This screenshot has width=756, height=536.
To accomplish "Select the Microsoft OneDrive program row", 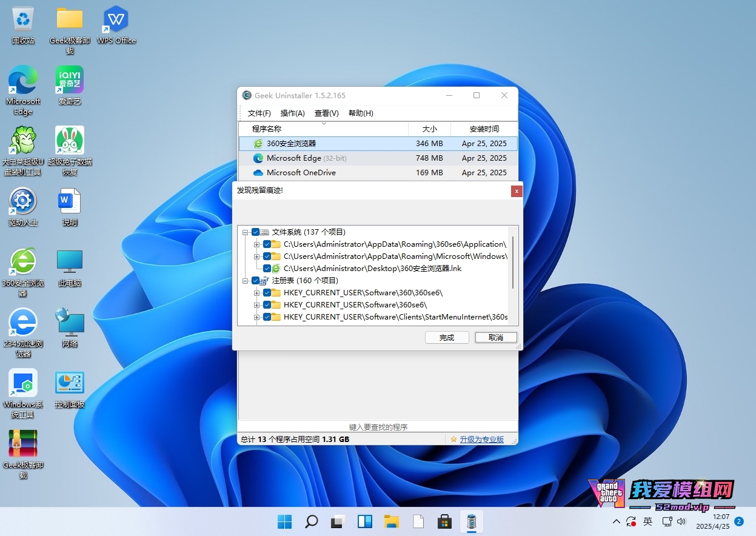I will click(378, 173).
